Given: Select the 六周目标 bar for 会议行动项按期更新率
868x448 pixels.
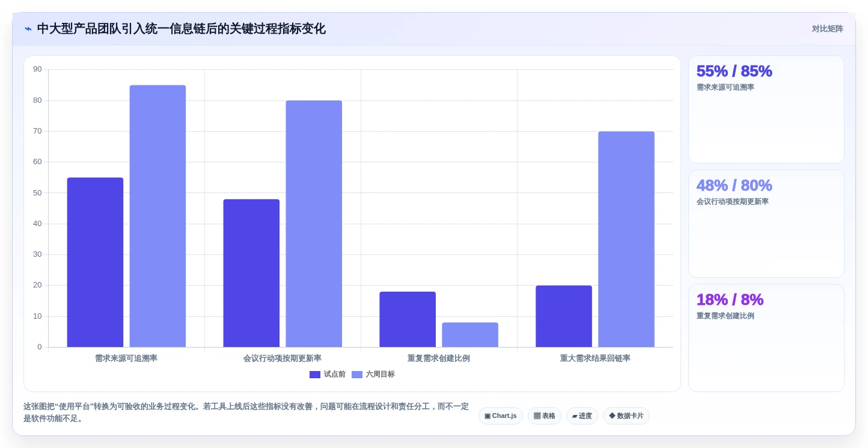Looking at the screenshot, I should click(x=314, y=224).
